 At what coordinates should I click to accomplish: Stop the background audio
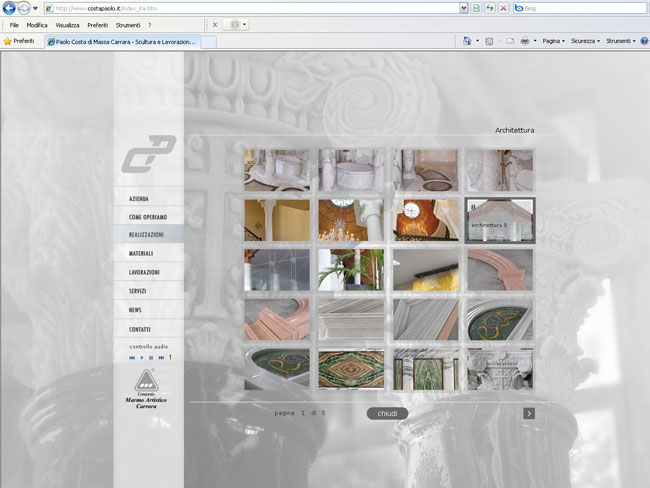pyautogui.click(x=151, y=358)
